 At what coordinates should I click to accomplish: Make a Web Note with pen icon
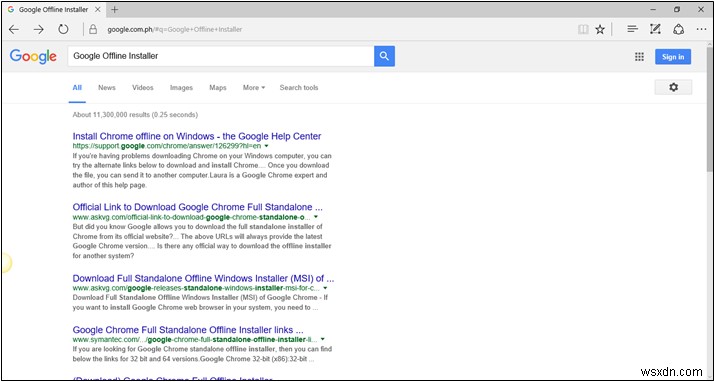coord(655,30)
